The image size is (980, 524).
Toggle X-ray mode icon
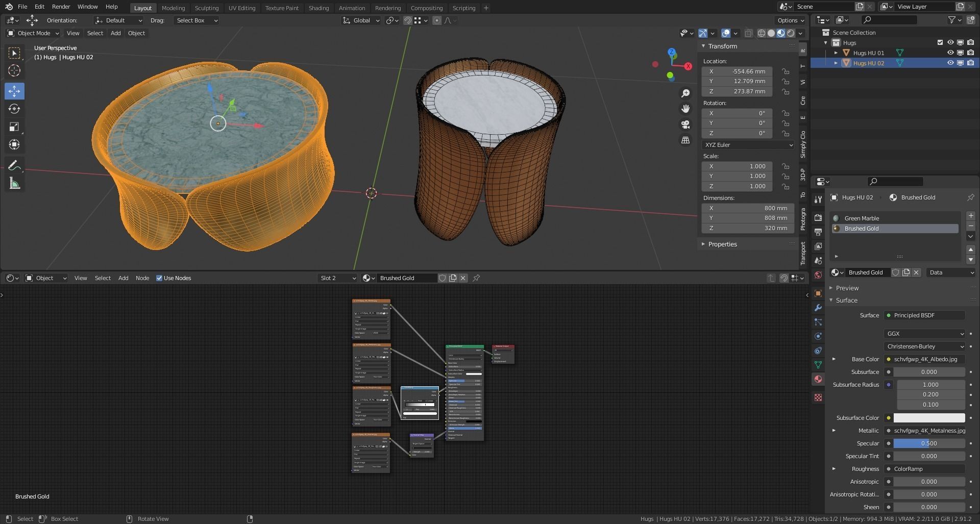click(748, 33)
